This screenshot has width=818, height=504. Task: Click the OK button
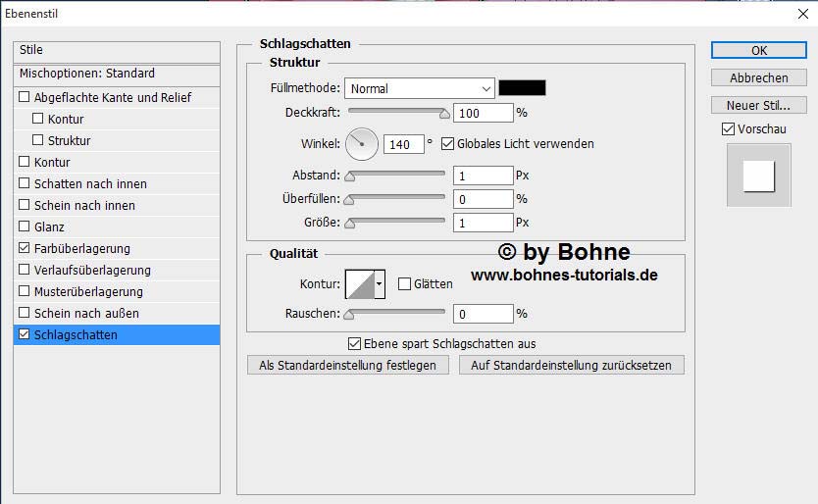[758, 51]
